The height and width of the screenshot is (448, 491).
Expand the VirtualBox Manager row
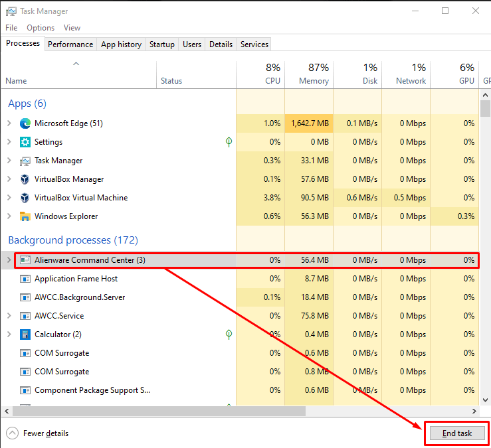(x=9, y=179)
